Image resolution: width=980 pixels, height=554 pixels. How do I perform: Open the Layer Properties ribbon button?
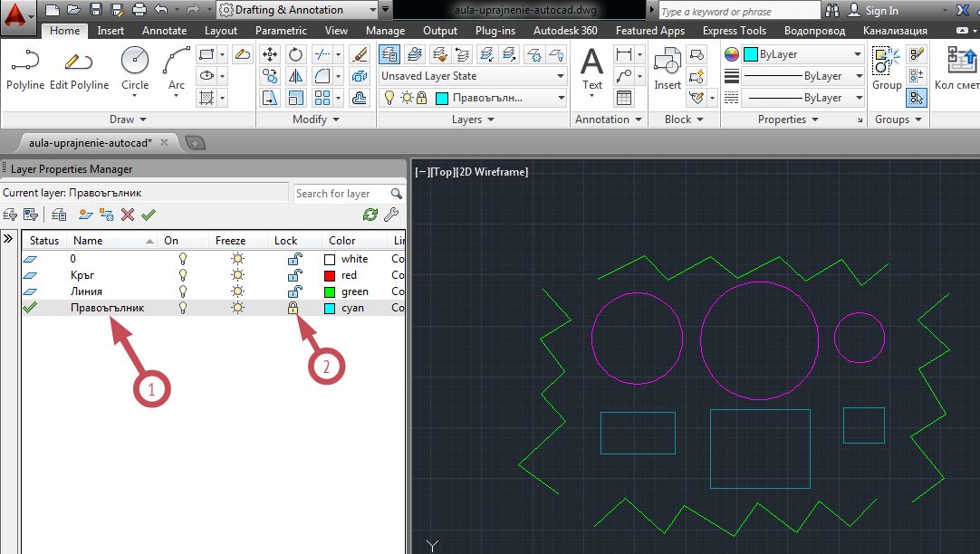389,54
